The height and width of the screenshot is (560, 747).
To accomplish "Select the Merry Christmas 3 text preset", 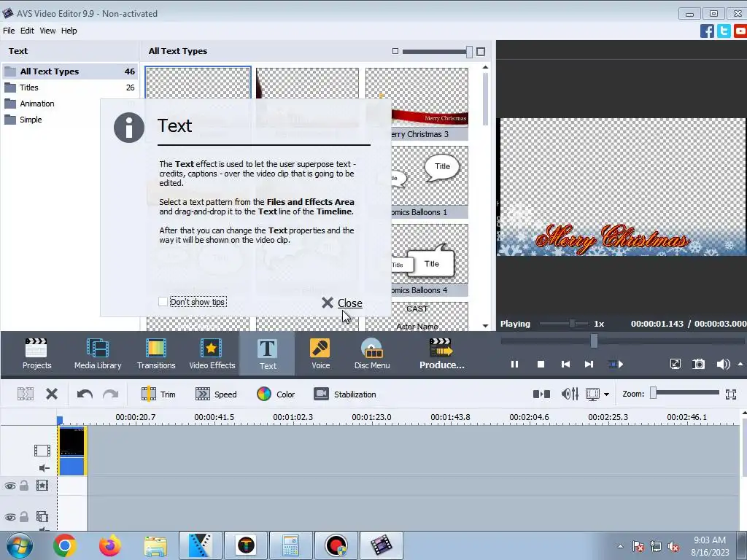I will pyautogui.click(x=417, y=104).
